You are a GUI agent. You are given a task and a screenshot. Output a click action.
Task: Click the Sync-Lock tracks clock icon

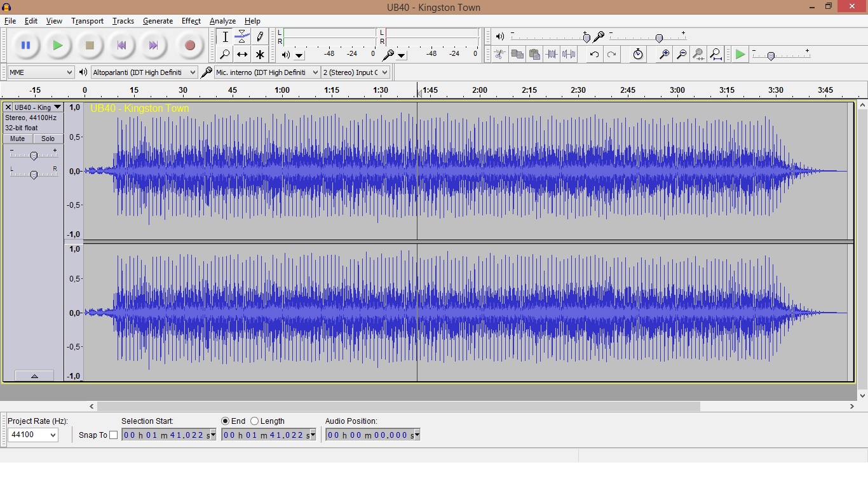638,55
